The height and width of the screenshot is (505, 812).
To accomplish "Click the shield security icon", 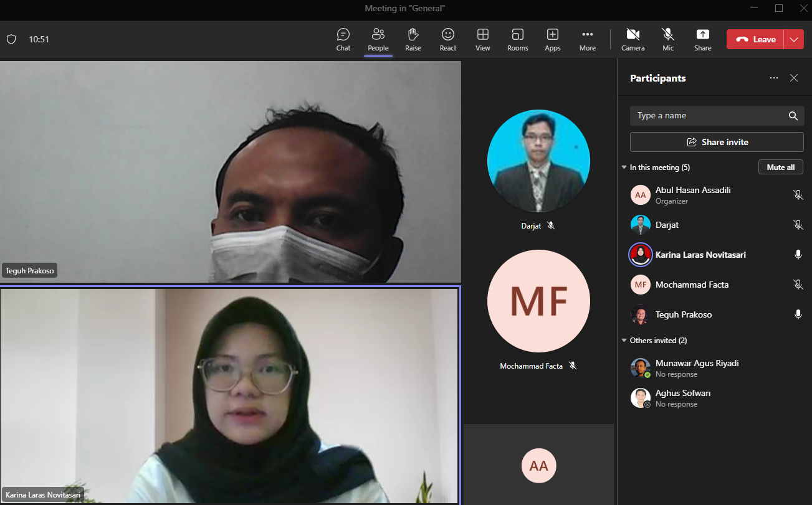I will [x=11, y=39].
